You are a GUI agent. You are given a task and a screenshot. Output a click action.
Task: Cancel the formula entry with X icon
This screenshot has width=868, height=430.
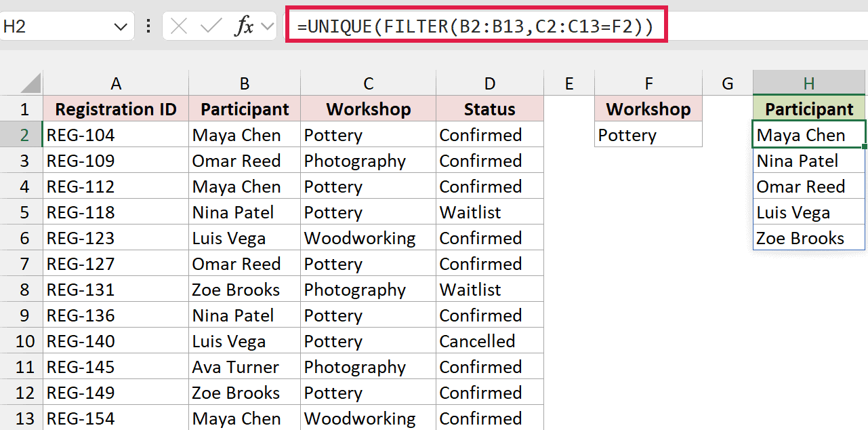coord(179,26)
